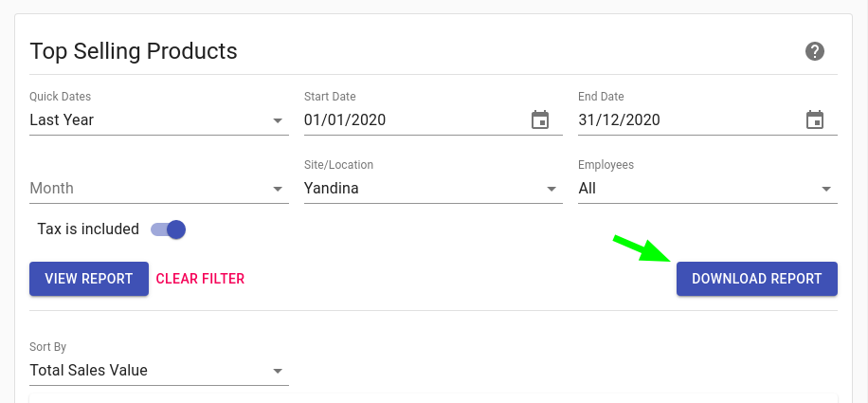Viewport: 868px width, 403px height.
Task: Open the help question mark icon
Action: coord(814,51)
